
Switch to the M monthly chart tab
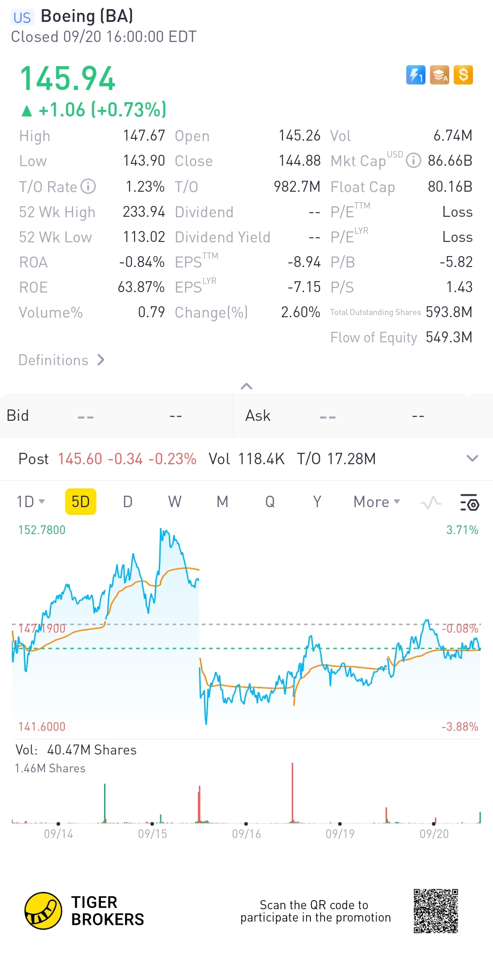pyautogui.click(x=222, y=502)
